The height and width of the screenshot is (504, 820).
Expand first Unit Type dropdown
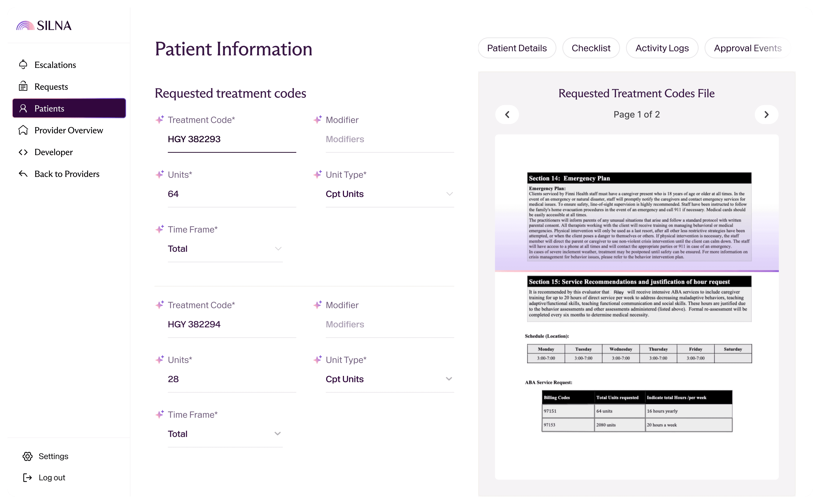click(449, 194)
